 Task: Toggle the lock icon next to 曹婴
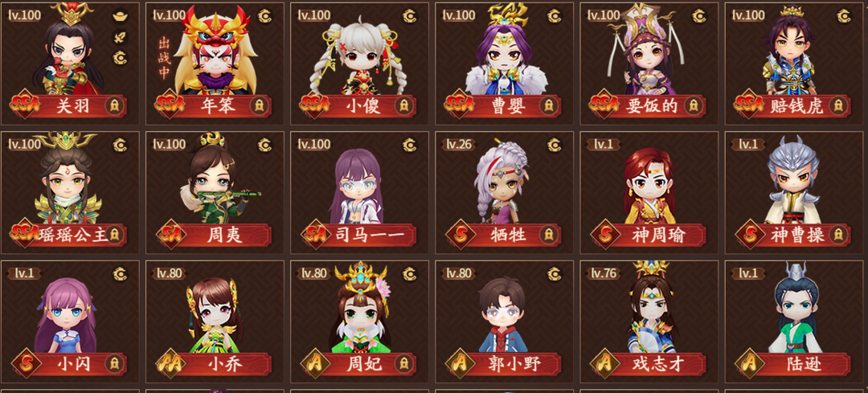[x=548, y=106]
